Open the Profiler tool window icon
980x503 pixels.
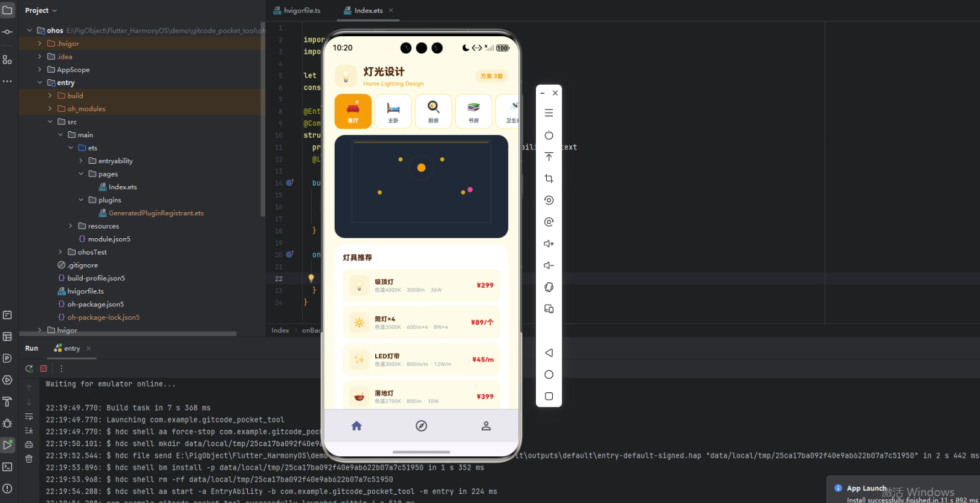click(7, 358)
